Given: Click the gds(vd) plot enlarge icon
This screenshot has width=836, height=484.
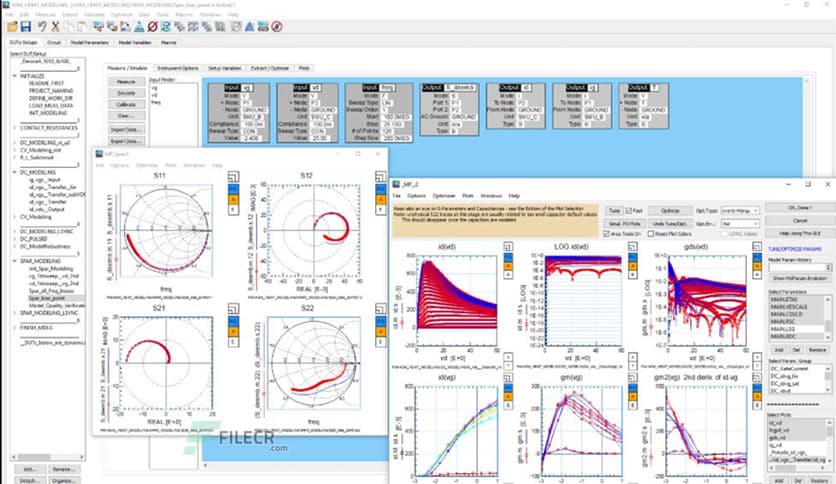Looking at the screenshot, I should coord(757,247).
